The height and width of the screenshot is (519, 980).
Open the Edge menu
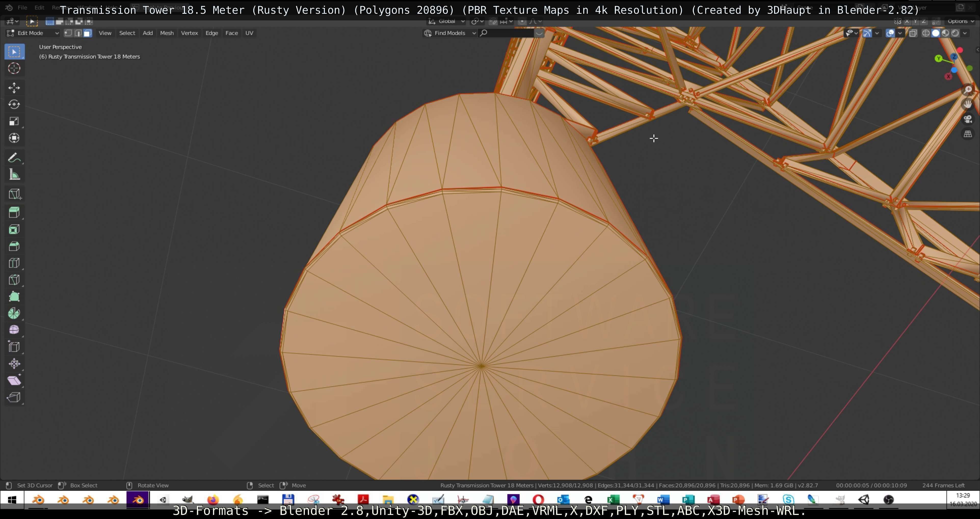point(211,33)
